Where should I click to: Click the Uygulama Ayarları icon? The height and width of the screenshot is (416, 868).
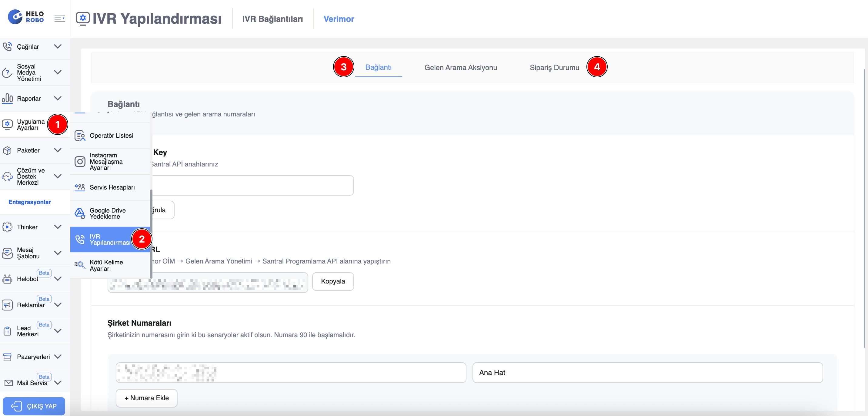click(x=7, y=124)
